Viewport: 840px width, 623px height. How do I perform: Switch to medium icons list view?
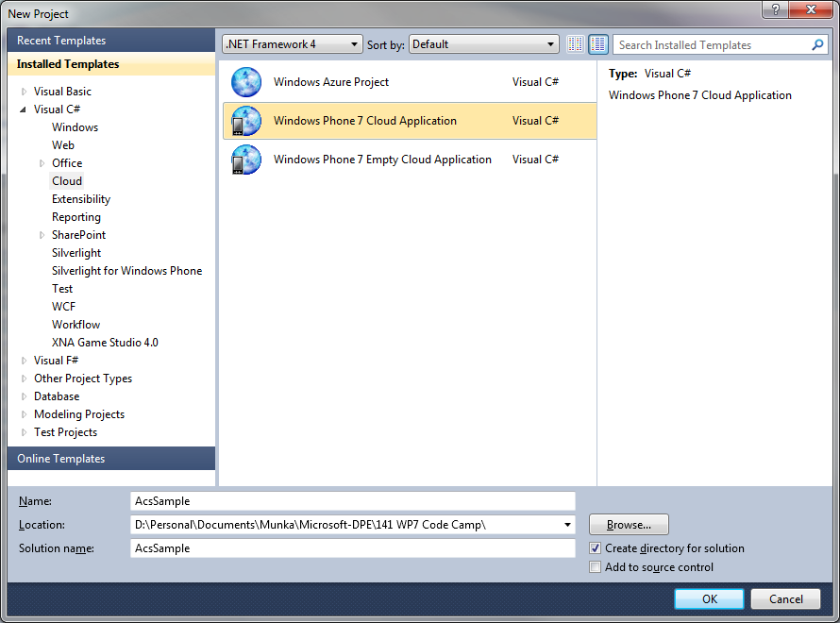[x=597, y=44]
